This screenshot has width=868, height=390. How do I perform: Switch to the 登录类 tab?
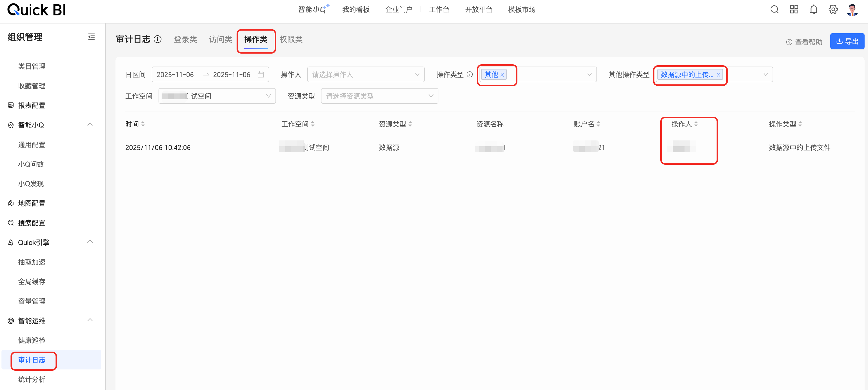click(x=185, y=39)
